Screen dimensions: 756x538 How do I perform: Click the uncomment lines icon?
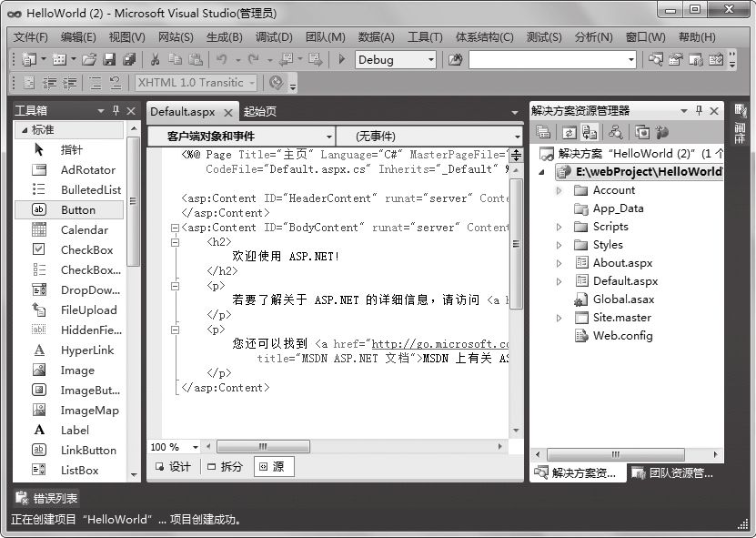(116, 83)
